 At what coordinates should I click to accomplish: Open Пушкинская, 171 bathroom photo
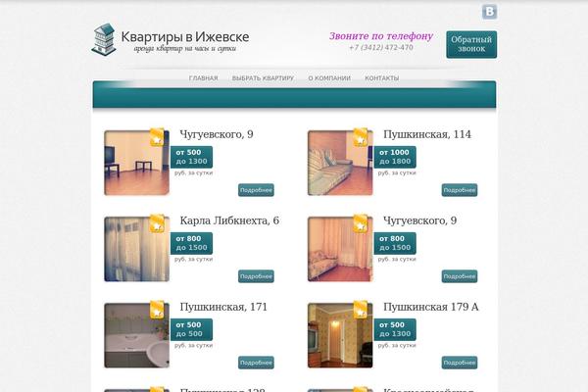coord(137,335)
